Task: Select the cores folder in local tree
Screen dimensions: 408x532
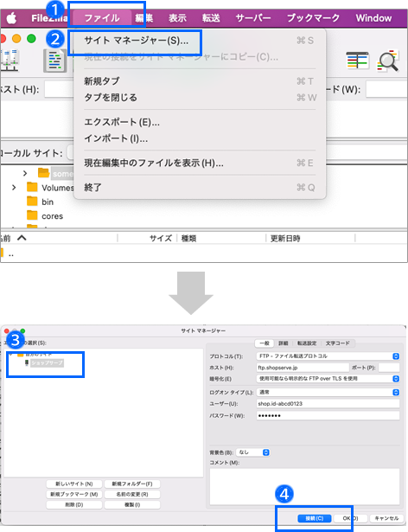Action: 52,216
